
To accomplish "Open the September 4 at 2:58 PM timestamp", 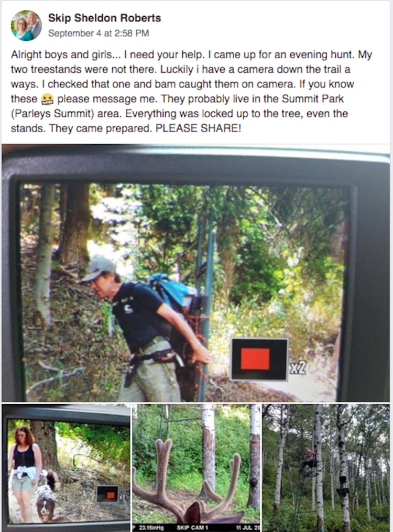I will coord(99,33).
